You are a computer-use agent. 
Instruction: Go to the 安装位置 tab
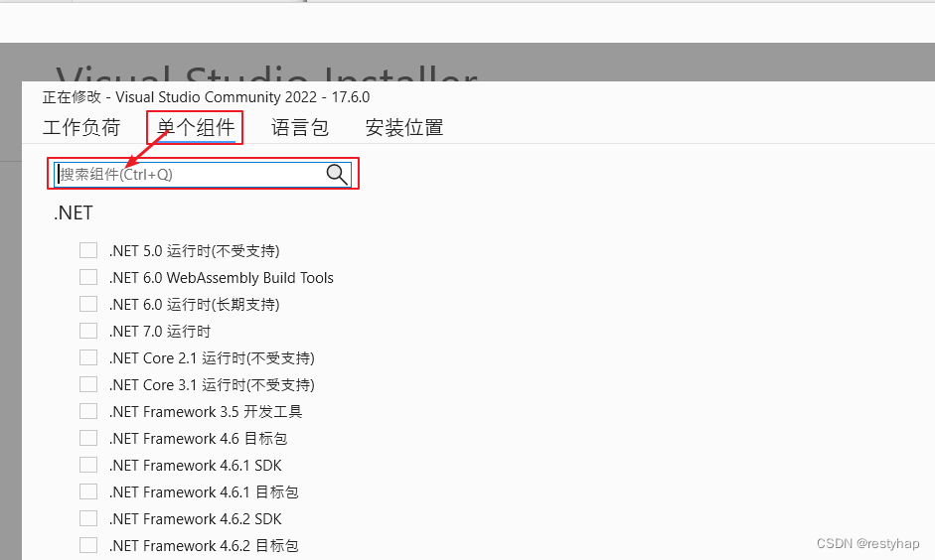pyautogui.click(x=404, y=127)
